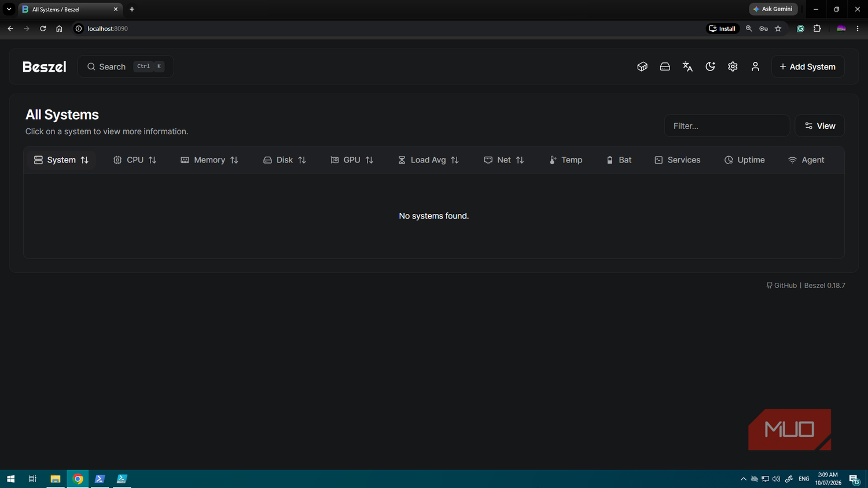
Task: View site information icon in address bar
Action: 79,28
